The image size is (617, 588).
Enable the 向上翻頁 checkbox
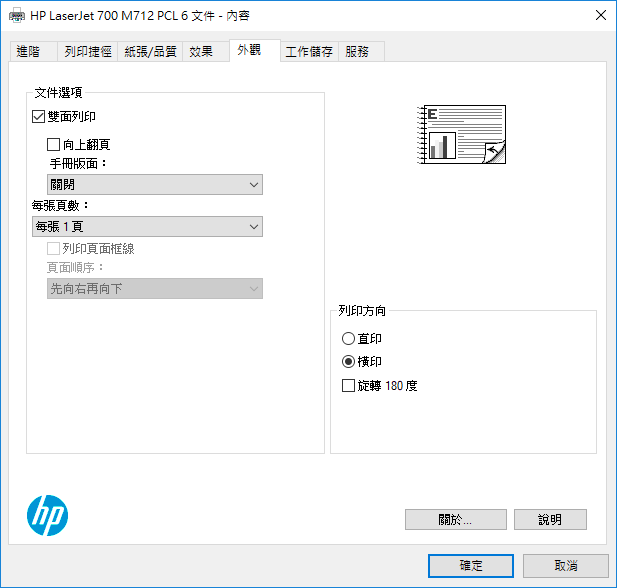53,144
